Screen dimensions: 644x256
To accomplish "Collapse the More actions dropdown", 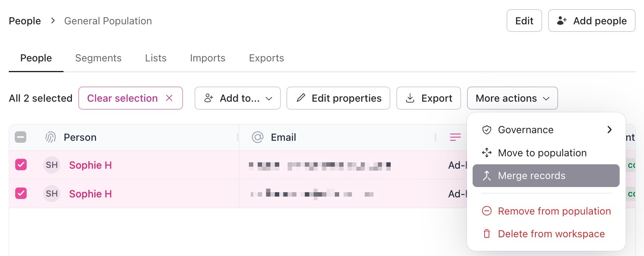I will click(x=512, y=98).
